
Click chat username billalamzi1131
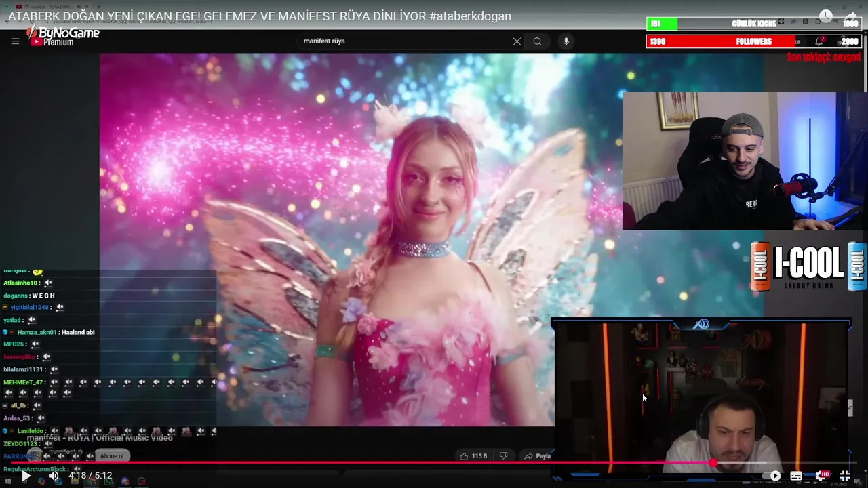point(23,369)
